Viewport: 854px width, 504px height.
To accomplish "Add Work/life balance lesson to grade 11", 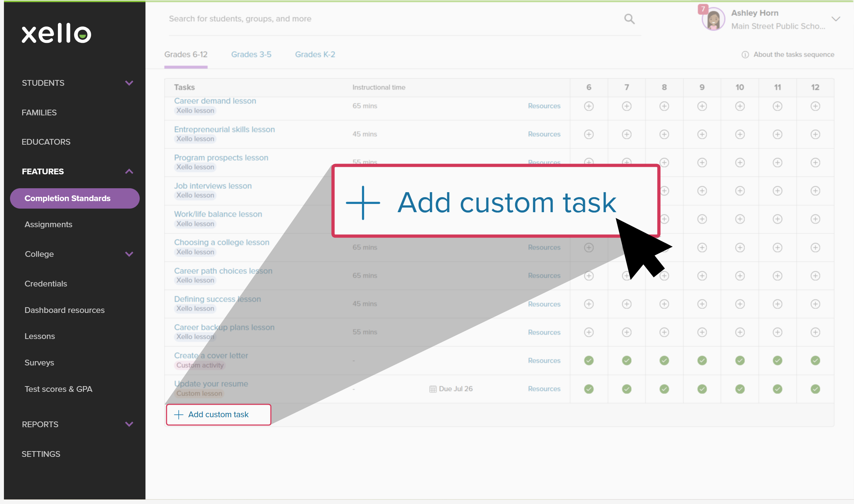I will coord(778,219).
